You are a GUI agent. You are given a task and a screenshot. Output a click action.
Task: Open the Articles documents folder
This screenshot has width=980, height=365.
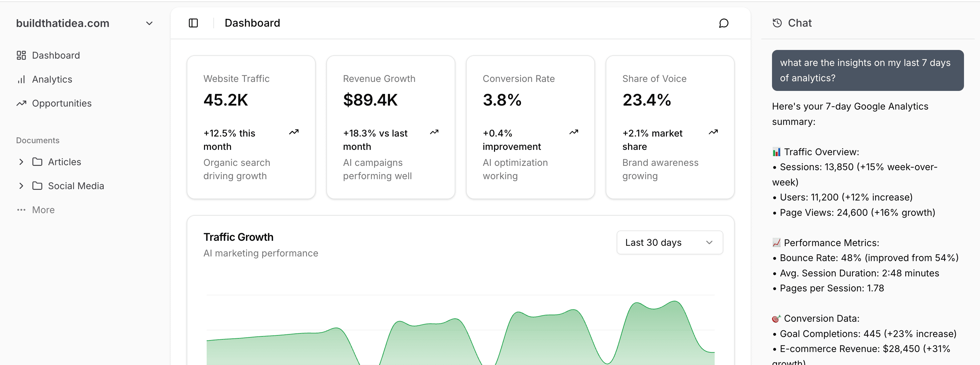click(x=65, y=162)
